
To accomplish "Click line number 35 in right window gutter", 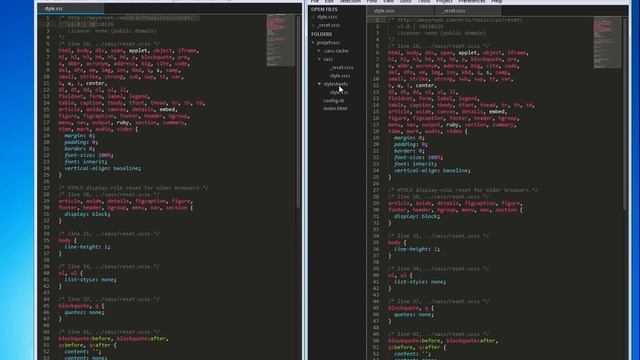I will (x=376, y=242).
